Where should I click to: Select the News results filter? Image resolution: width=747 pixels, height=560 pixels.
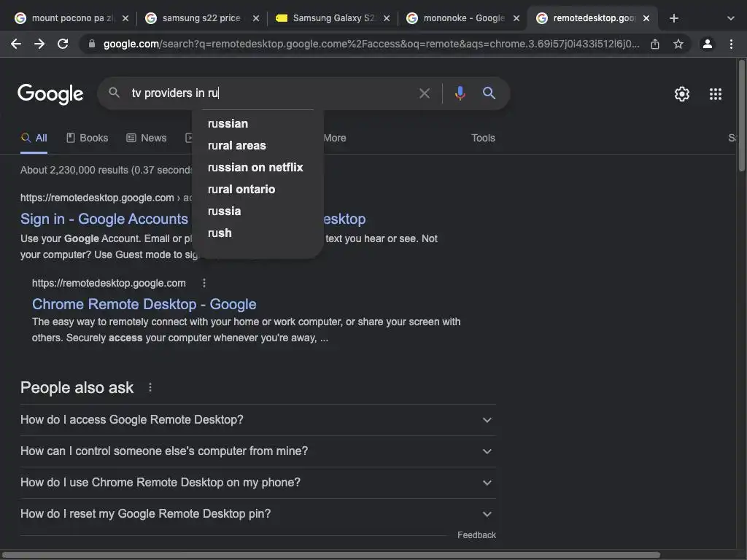pyautogui.click(x=146, y=138)
